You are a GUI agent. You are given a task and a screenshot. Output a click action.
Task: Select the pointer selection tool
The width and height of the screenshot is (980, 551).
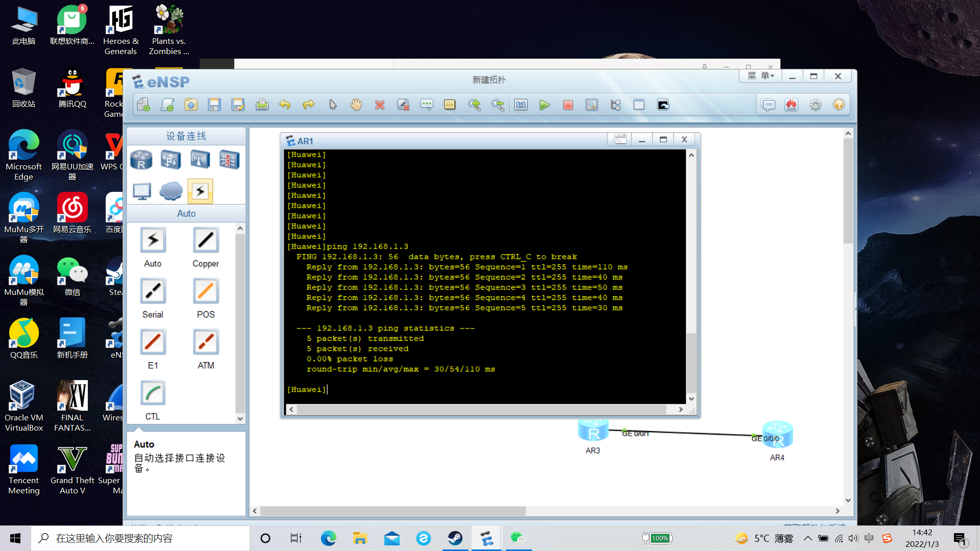pyautogui.click(x=333, y=105)
